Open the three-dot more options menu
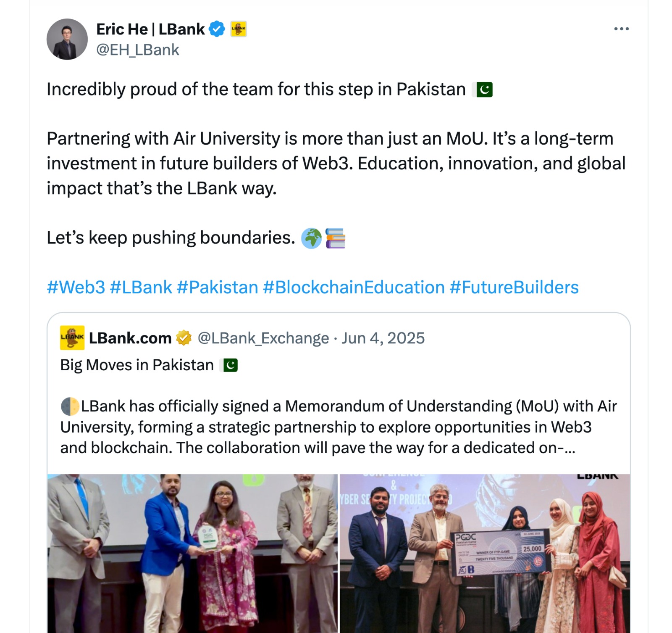Viewport: 672px width, 633px height. (621, 29)
